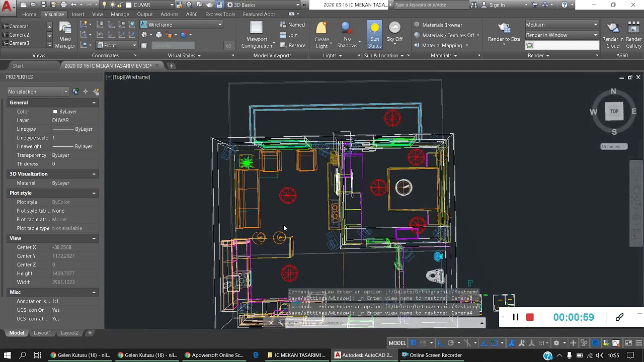Open Materials / Textures Off dropdown
This screenshot has height=362, width=644.
click(446, 35)
